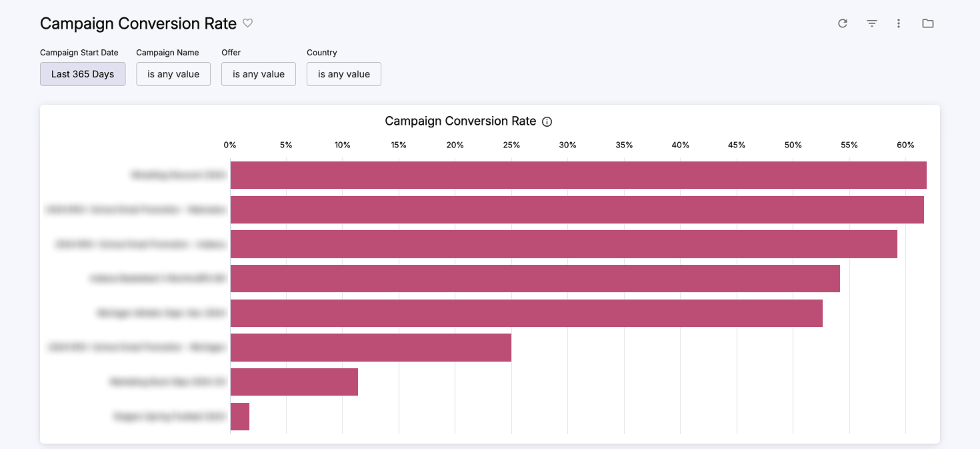The width and height of the screenshot is (980, 449).
Task: Open the Offer filter value selector
Action: click(x=259, y=74)
